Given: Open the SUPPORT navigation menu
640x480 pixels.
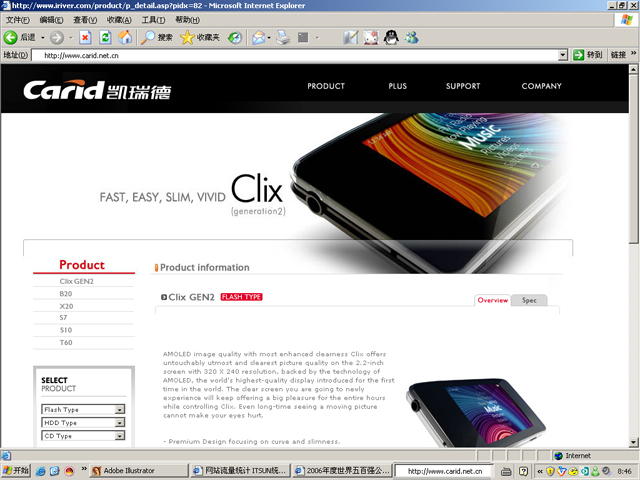Looking at the screenshot, I should [463, 86].
